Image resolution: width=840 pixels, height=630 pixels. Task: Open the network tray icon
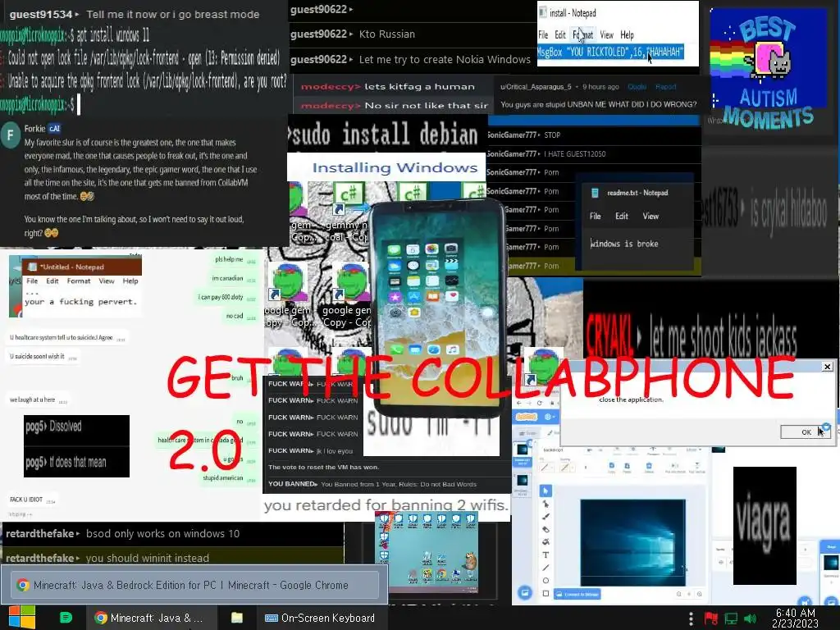pos(731,619)
